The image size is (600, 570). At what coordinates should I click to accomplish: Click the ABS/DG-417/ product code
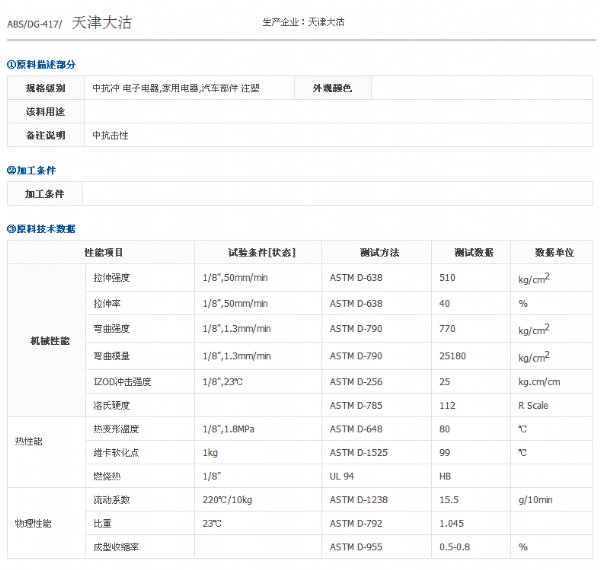tap(36, 22)
